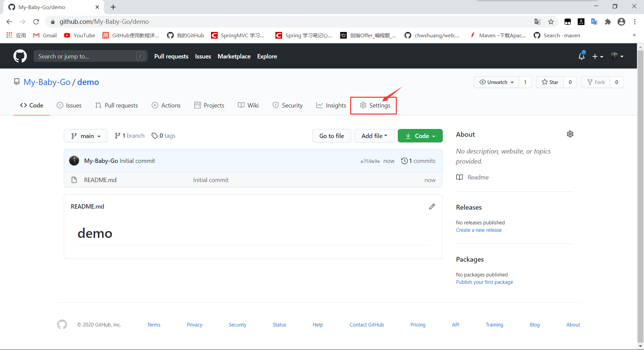The image size is (644, 350).
Task: Open the notifications bell
Action: pyautogui.click(x=582, y=56)
